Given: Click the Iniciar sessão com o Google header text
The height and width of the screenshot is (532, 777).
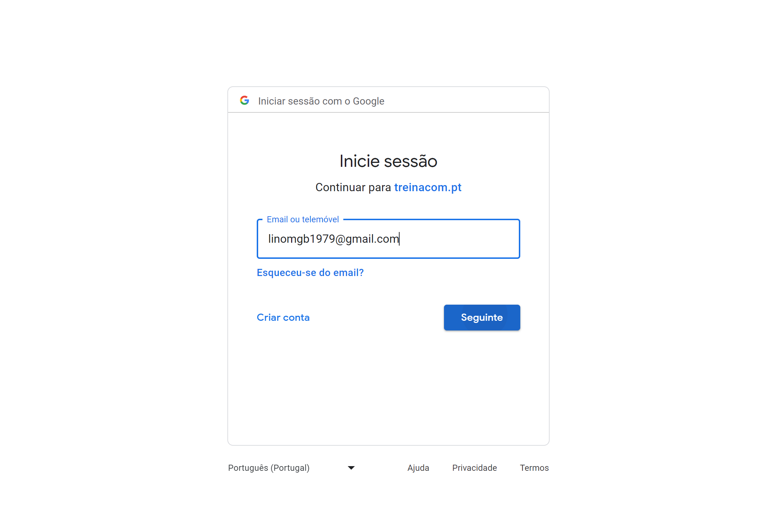Looking at the screenshot, I should [321, 101].
